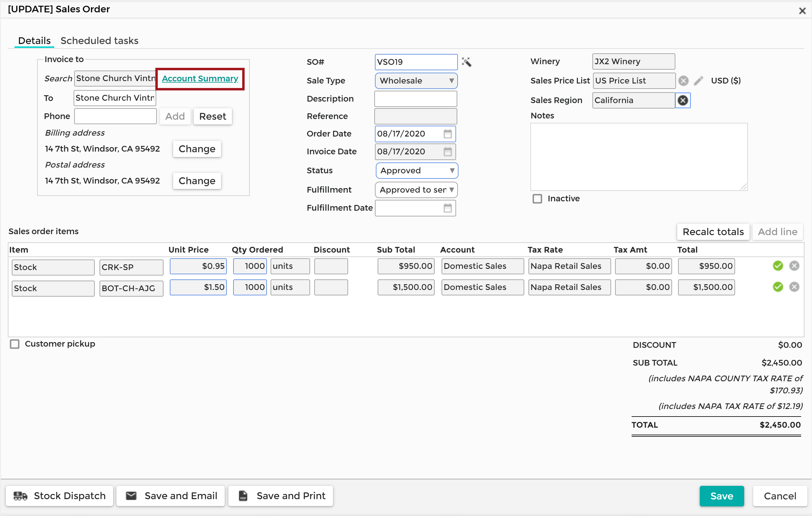Click the US Price List field
The image size is (812, 516).
[x=634, y=81]
